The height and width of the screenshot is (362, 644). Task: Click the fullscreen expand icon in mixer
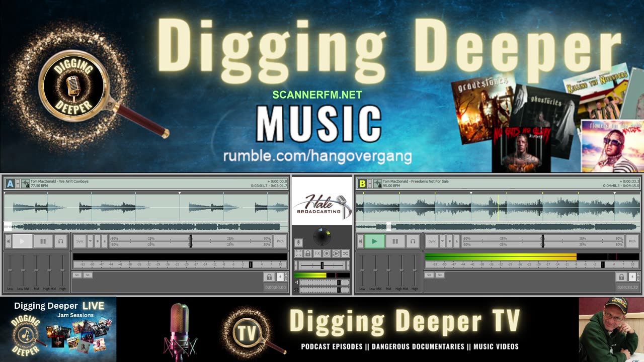[x=298, y=253]
